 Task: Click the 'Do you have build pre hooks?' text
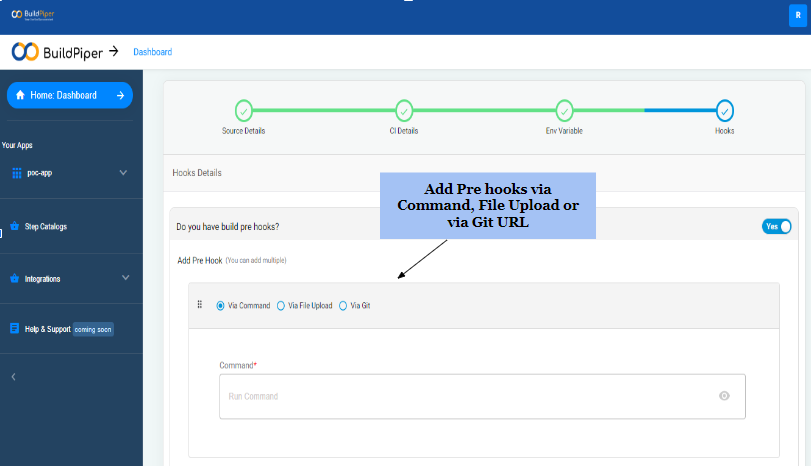click(228, 227)
